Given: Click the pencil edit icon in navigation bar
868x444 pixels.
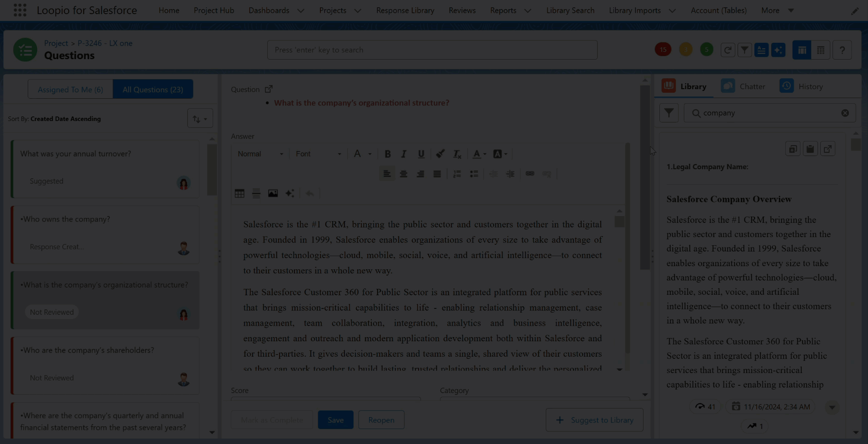Looking at the screenshot, I should pos(855,10).
